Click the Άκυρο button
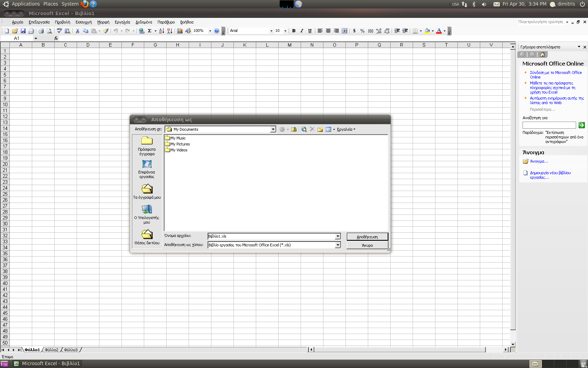 (367, 245)
